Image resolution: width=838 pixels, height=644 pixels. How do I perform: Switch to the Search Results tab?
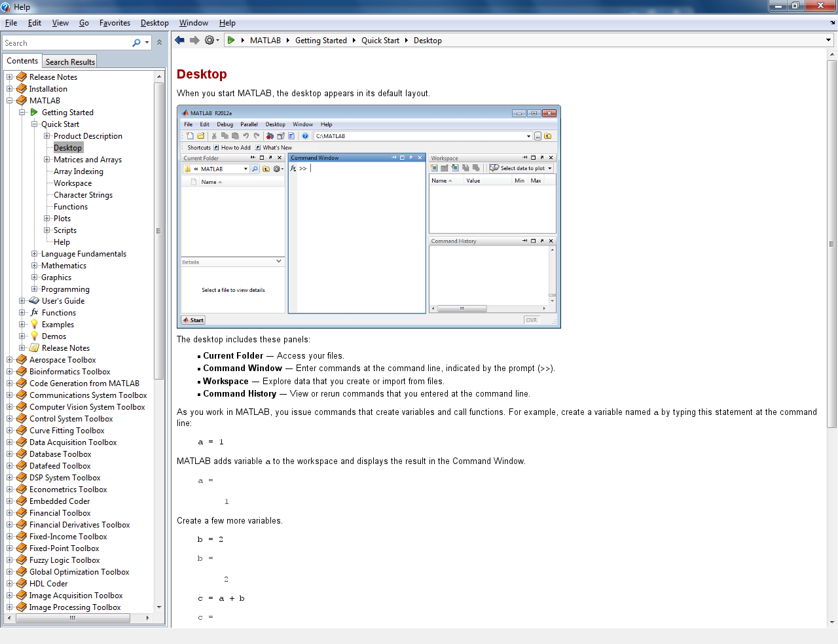(70, 62)
